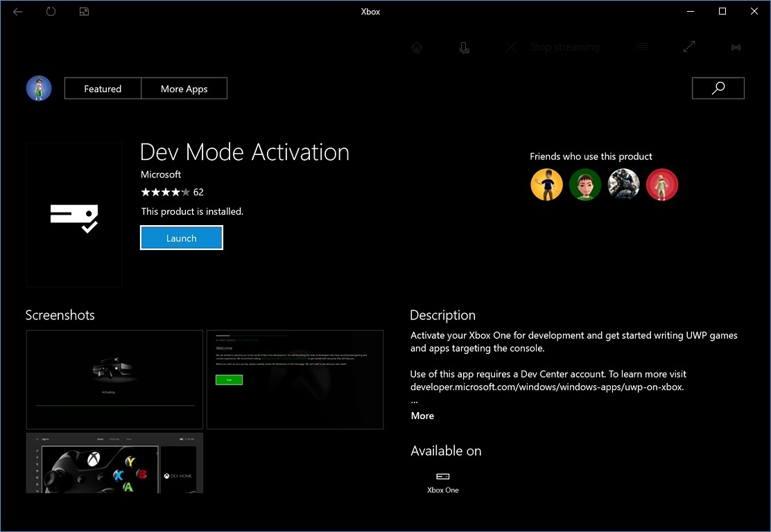Click the broadcast signal icon

[735, 47]
